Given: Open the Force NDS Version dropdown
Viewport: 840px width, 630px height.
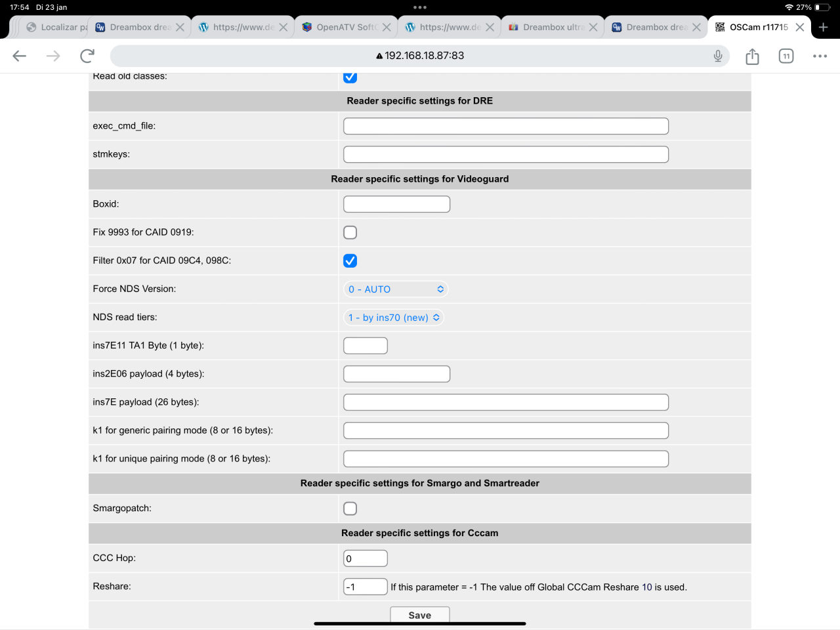Looking at the screenshot, I should pyautogui.click(x=396, y=289).
